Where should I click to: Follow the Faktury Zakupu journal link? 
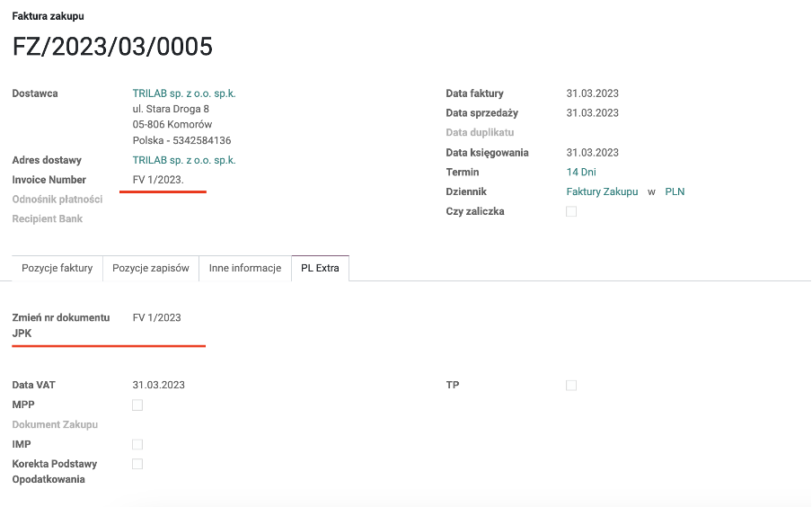tap(602, 191)
